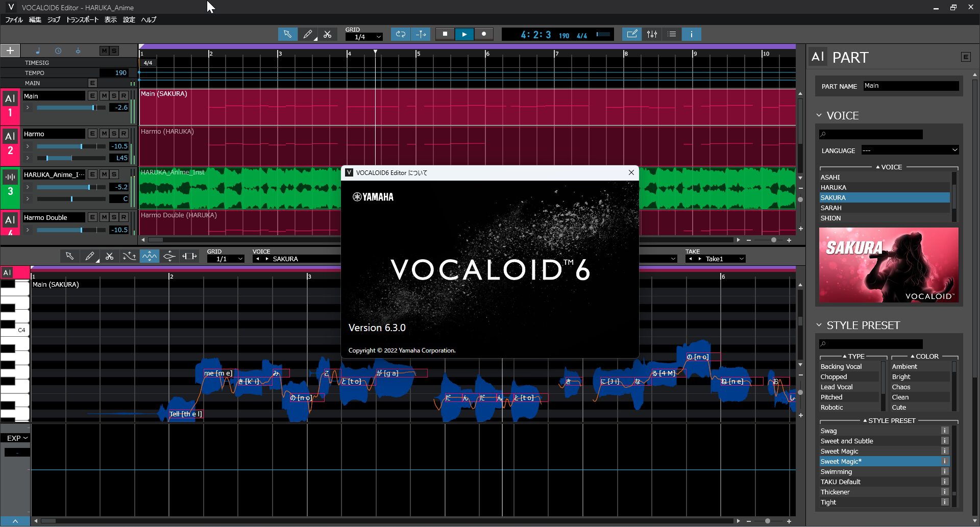Start playback with play button
This screenshot has height=527, width=980.
point(464,34)
